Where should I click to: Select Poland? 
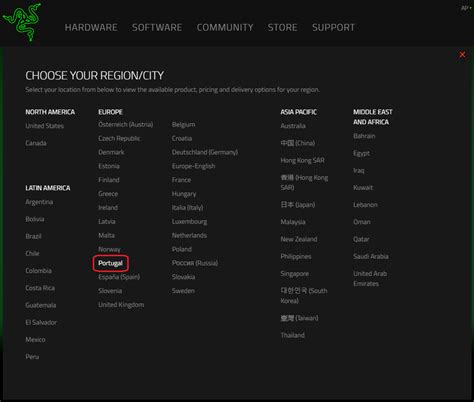coord(182,249)
